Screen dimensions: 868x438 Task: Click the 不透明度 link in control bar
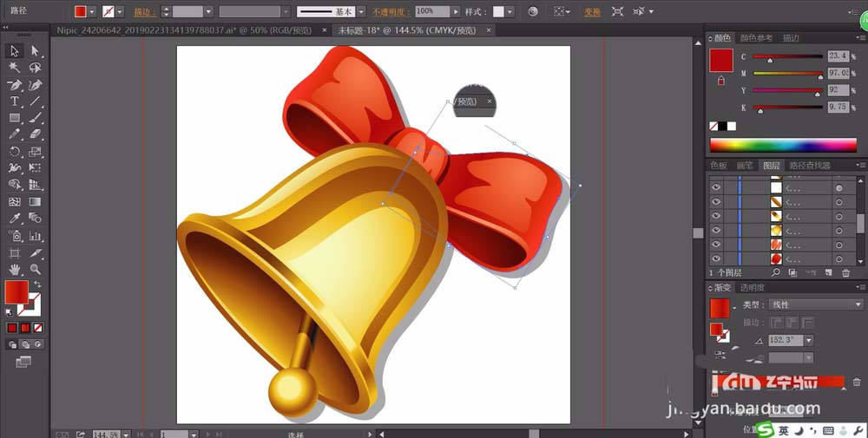[391, 11]
